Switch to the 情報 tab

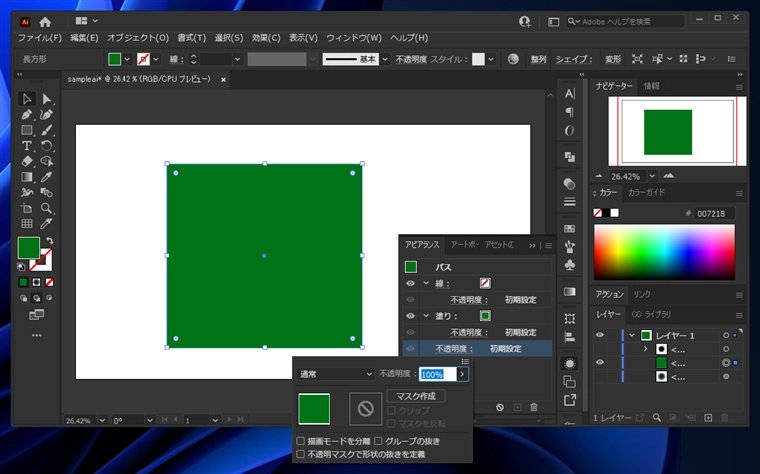click(x=651, y=86)
